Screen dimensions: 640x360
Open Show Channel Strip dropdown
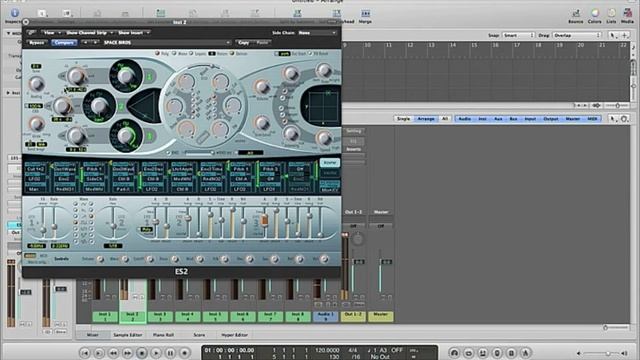tap(89, 33)
